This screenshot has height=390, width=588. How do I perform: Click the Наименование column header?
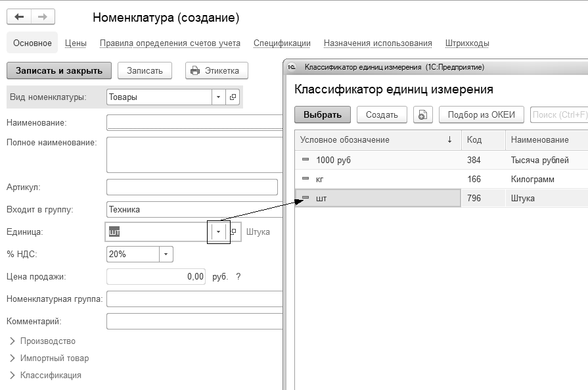coord(547,140)
